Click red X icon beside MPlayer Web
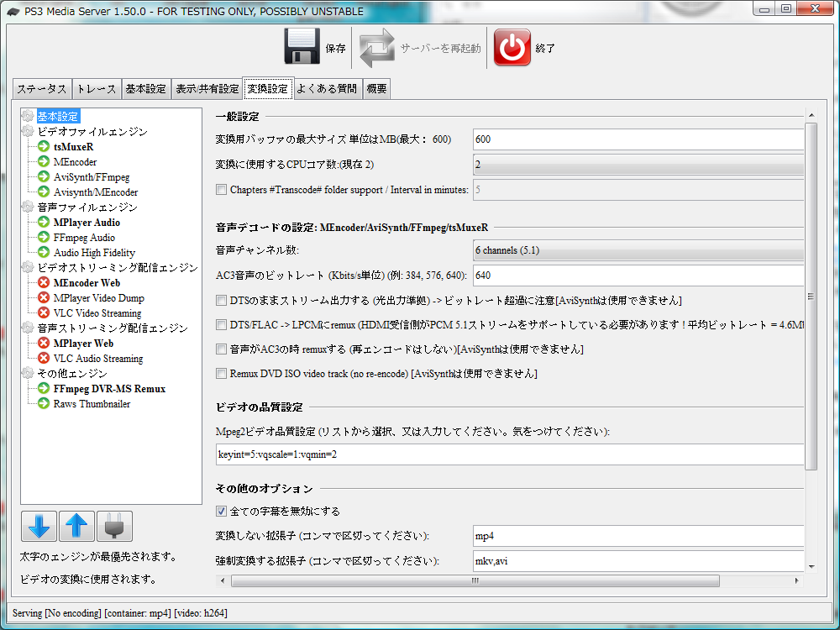Viewport: 840px width, 630px height. [x=44, y=343]
